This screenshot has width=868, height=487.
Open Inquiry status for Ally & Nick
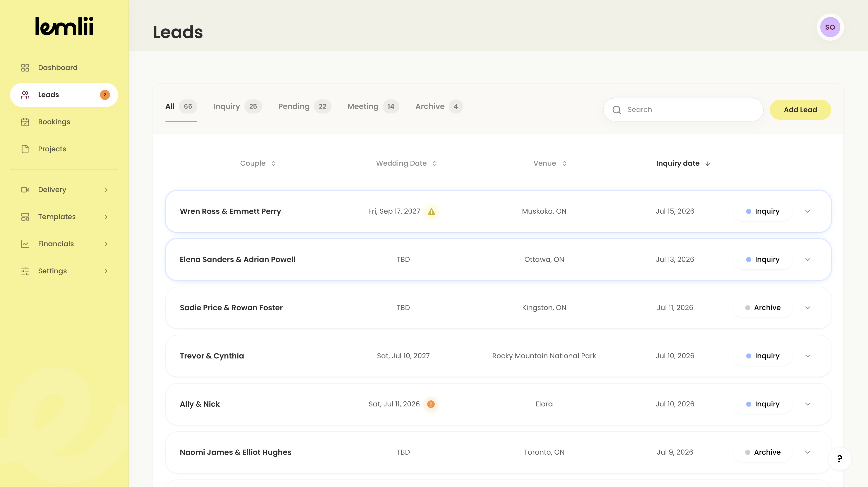(x=763, y=404)
